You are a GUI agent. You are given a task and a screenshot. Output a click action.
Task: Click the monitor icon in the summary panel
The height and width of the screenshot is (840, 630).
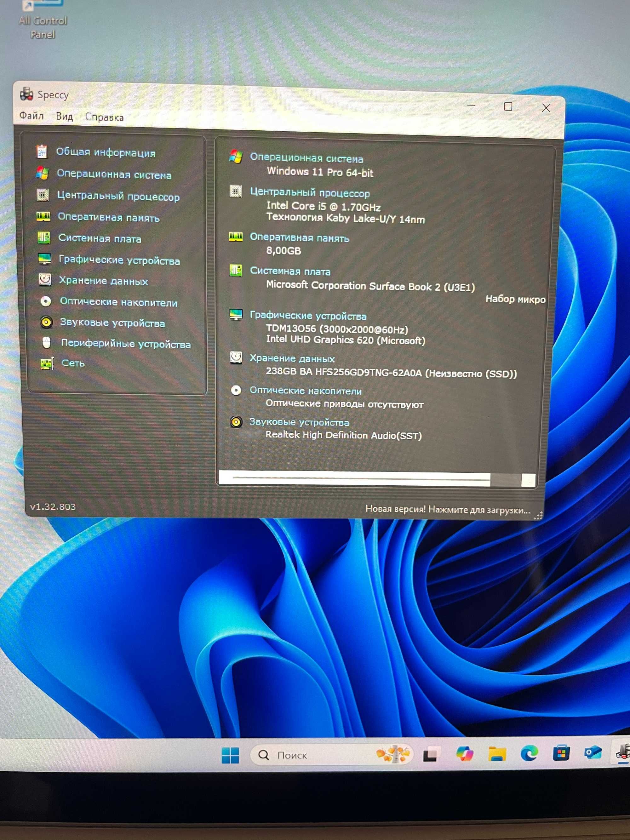pos(236,314)
